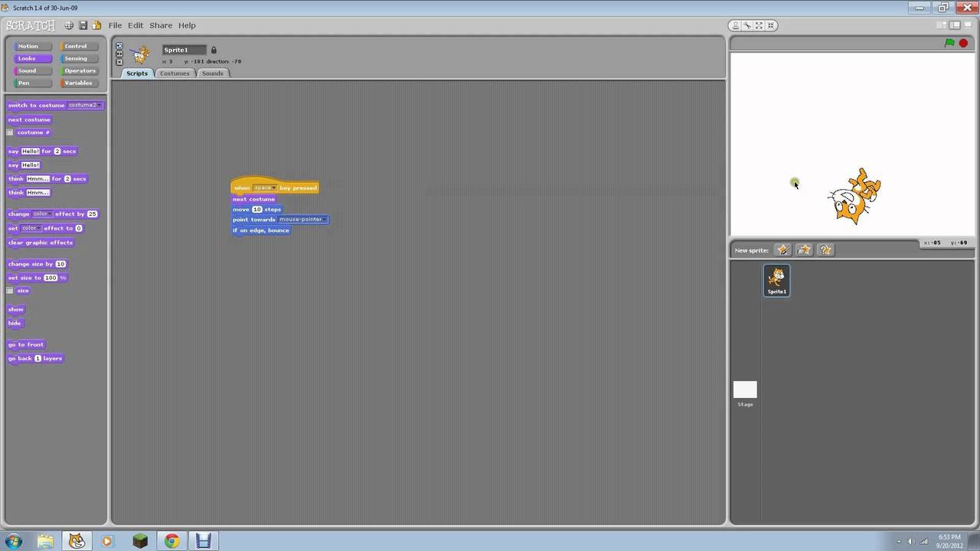Click the floppy disk save icon
The height and width of the screenshot is (551, 980).
(83, 25)
